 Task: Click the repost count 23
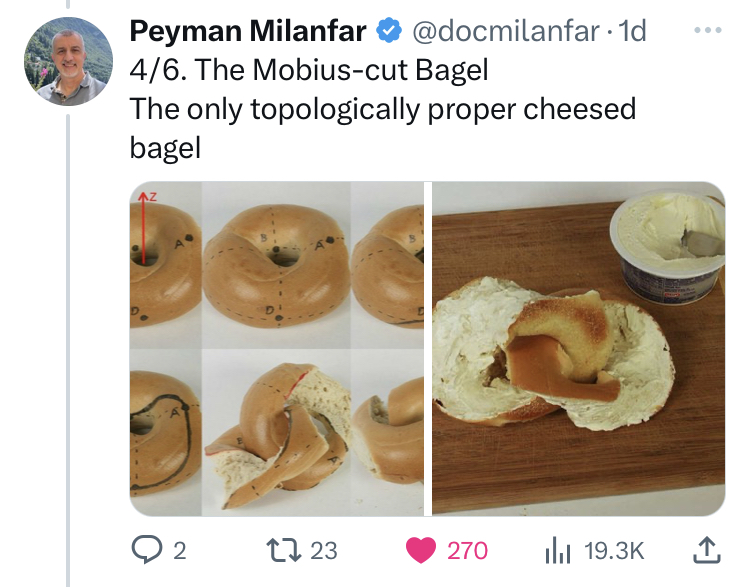pos(324,549)
